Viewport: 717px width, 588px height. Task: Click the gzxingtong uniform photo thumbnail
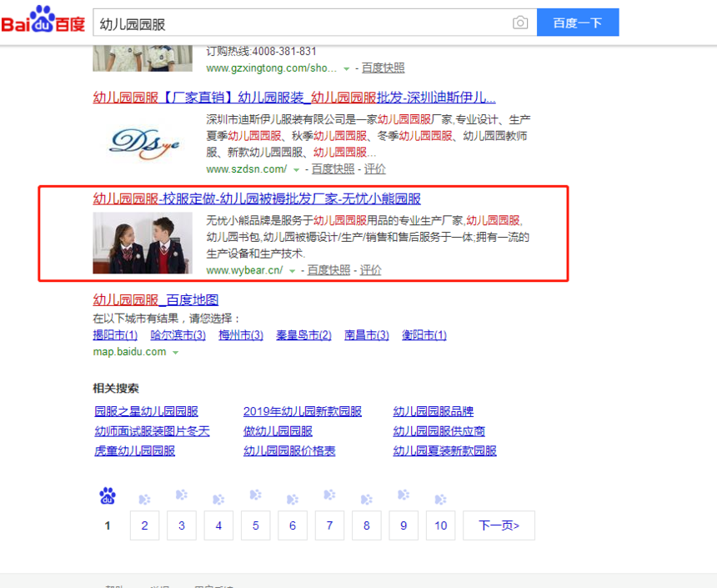(143, 58)
